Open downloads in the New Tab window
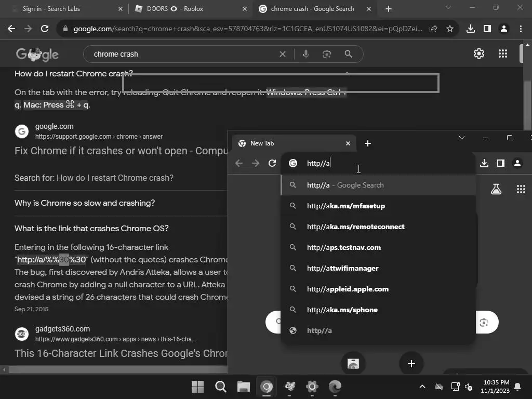Screen dimensions: 532x399 click(484, 163)
